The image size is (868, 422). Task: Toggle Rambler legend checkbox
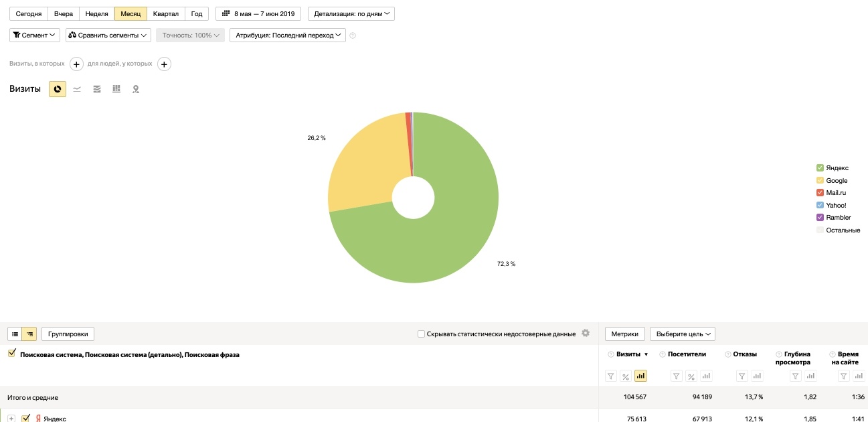click(820, 217)
